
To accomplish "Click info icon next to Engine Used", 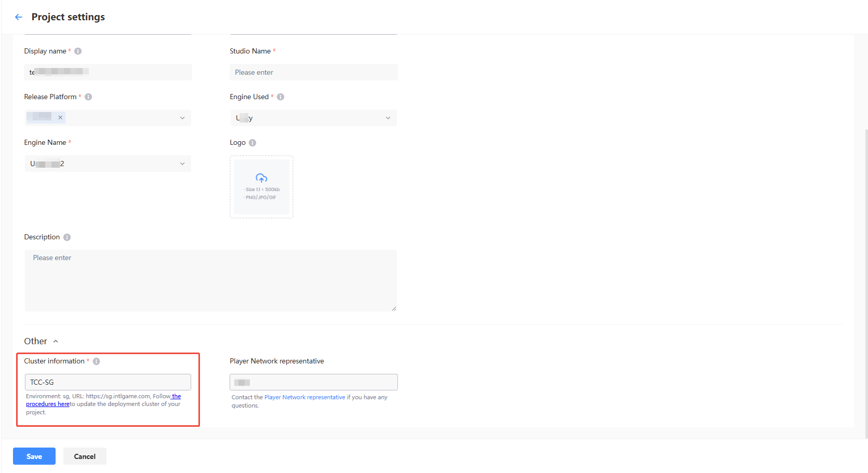I will [281, 97].
